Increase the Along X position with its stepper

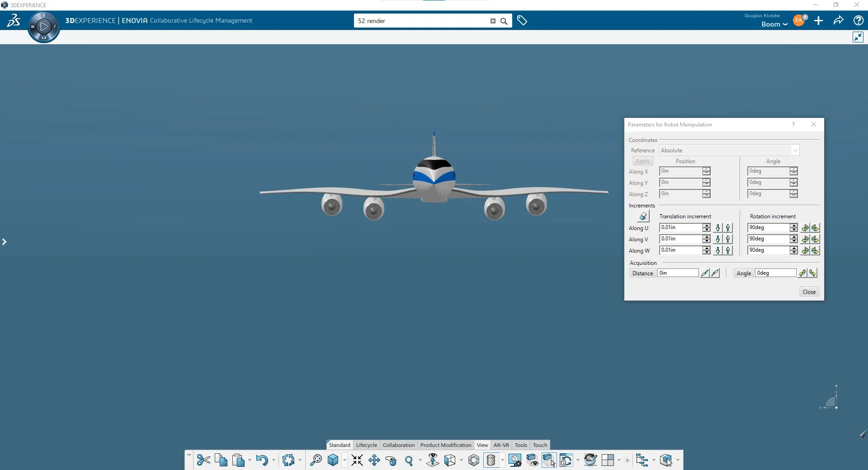(707, 169)
